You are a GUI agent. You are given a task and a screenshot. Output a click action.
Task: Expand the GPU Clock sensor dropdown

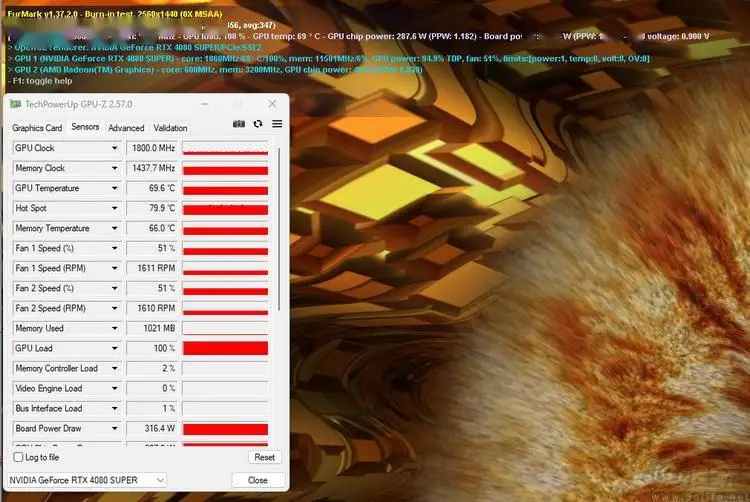(115, 148)
